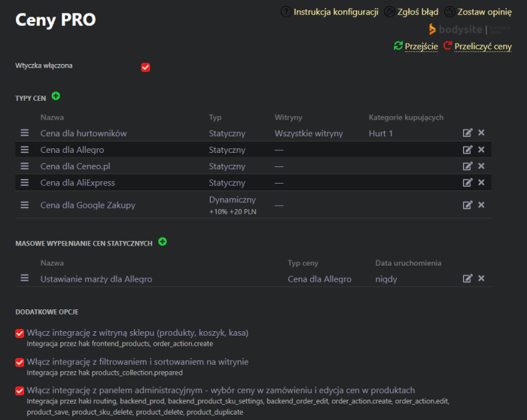Click the red Przeliczyć ceny reload icon

click(x=447, y=45)
